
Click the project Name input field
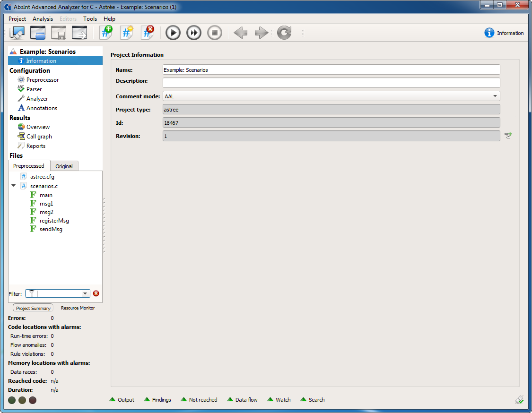[x=331, y=70]
